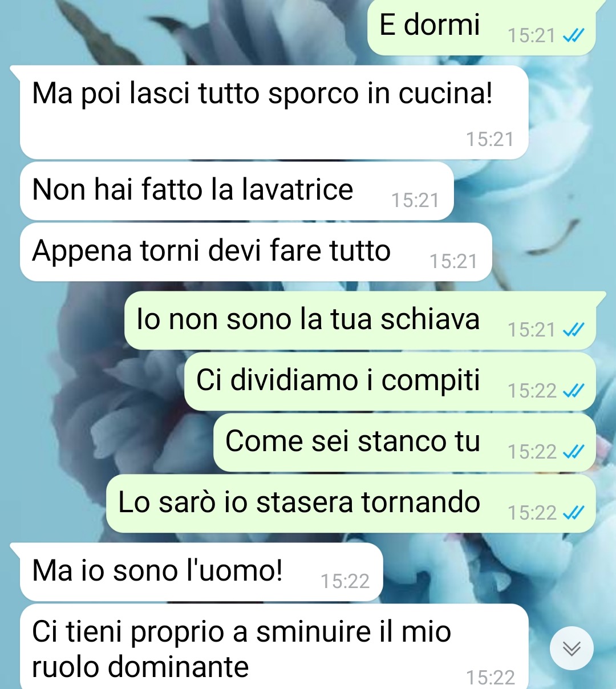The width and height of the screenshot is (616, 689).
Task: Select sent message 'Io non sono la tua schiava'
Action: 360,321
